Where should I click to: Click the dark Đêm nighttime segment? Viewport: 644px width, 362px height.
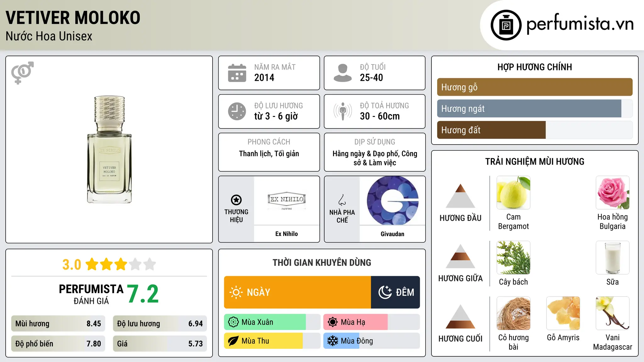pyautogui.click(x=395, y=292)
